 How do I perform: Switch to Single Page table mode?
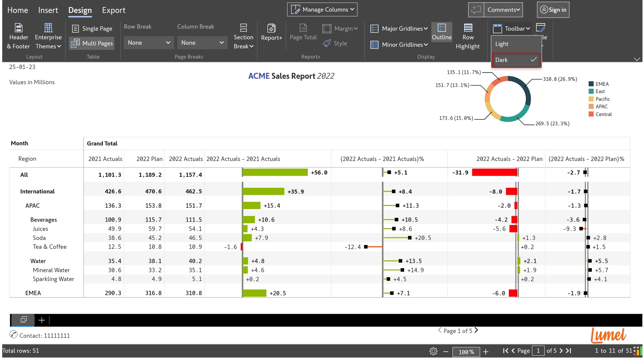92,28
